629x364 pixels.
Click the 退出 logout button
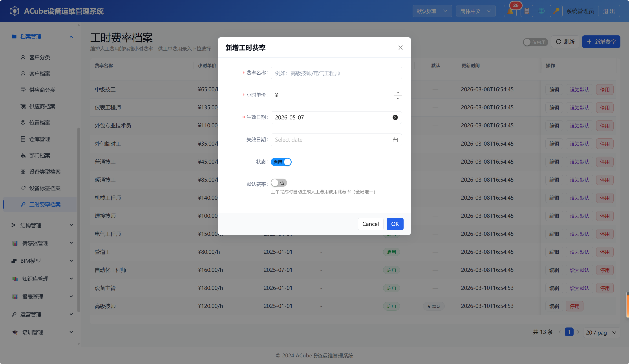[609, 11]
